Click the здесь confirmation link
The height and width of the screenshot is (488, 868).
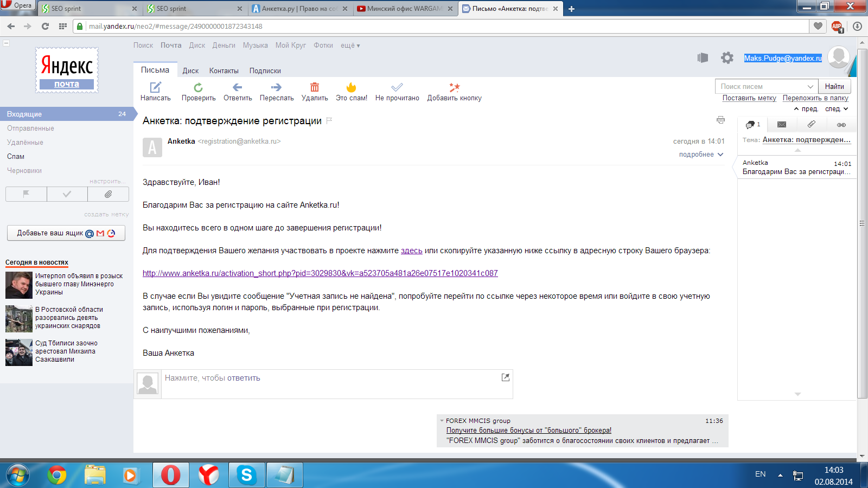click(x=412, y=251)
